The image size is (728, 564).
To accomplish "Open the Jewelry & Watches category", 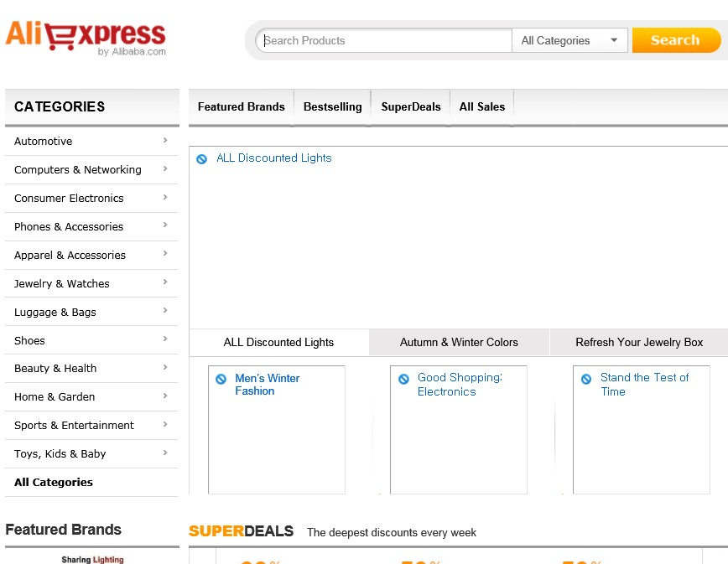I will point(62,284).
